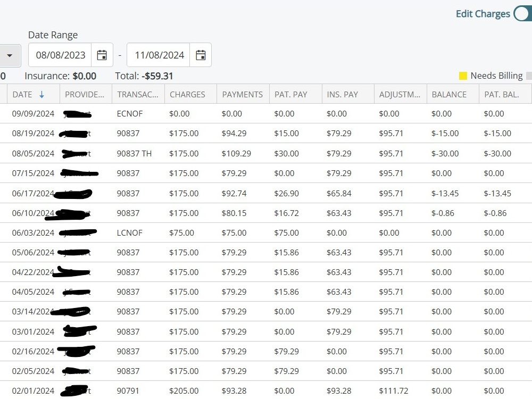The width and height of the screenshot is (532, 399).
Task: Click the 90791 transaction code
Action: [128, 391]
